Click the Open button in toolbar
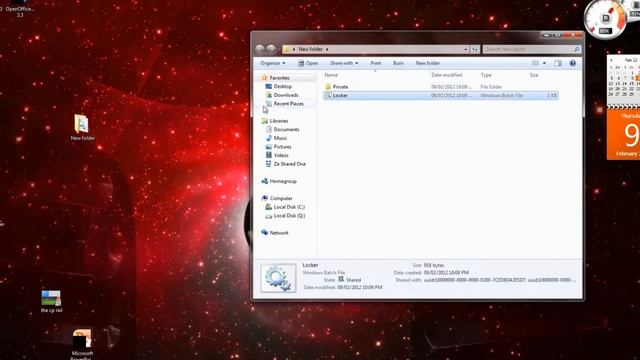The width and height of the screenshot is (640, 360). pyautogui.click(x=308, y=63)
